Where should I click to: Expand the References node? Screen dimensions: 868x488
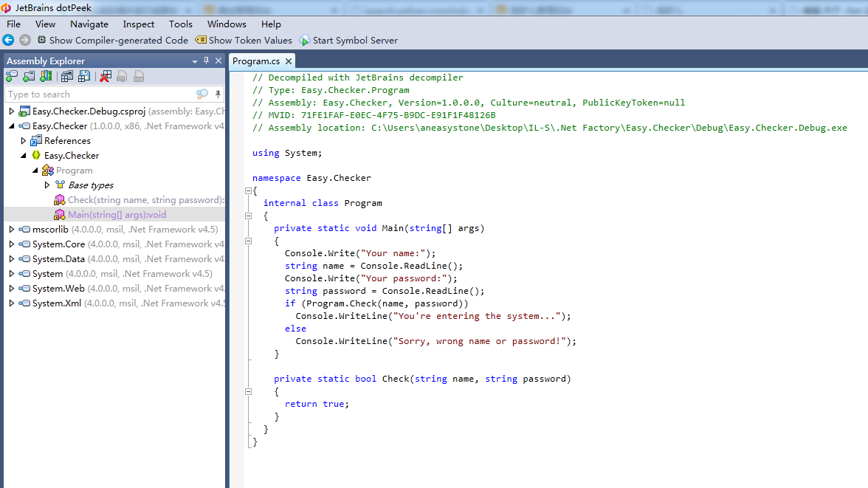pos(24,141)
